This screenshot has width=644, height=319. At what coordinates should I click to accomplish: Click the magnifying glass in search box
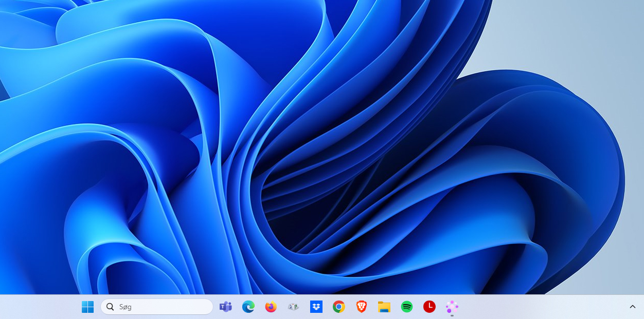(x=110, y=307)
